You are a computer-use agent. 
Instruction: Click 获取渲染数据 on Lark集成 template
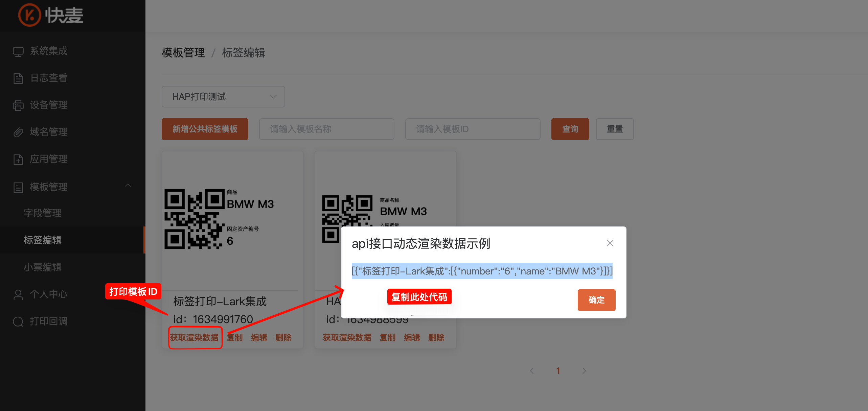(194, 337)
